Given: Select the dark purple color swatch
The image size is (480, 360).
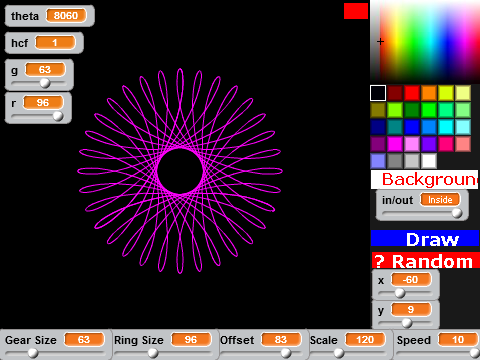Looking at the screenshot, I should (378, 144).
